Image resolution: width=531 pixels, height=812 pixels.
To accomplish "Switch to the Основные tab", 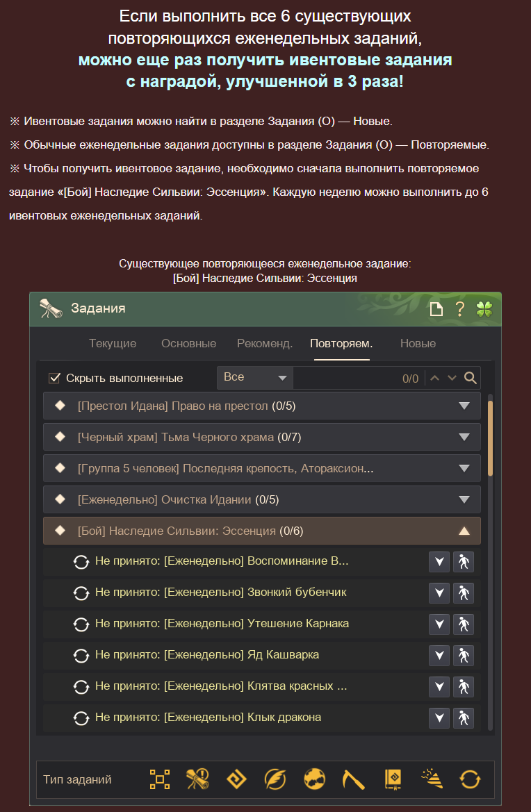I will [x=188, y=343].
